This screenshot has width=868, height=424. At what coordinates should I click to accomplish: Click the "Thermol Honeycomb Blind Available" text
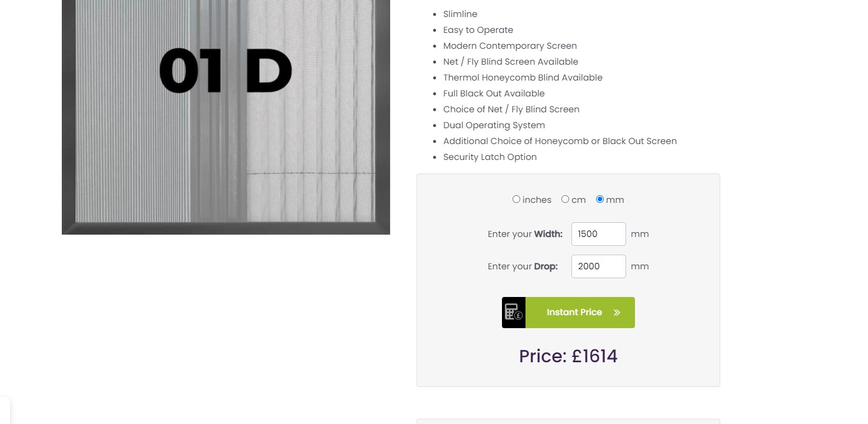pos(523,78)
